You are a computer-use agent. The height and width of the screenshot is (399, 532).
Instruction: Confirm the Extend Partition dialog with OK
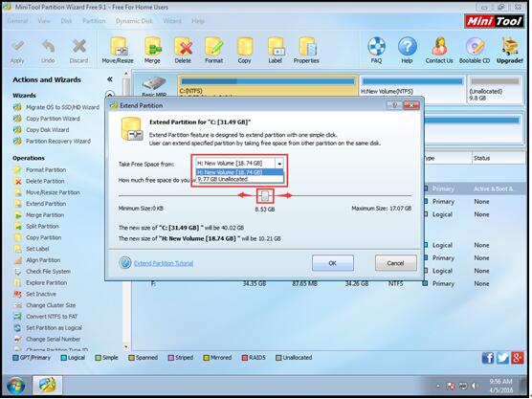(333, 263)
